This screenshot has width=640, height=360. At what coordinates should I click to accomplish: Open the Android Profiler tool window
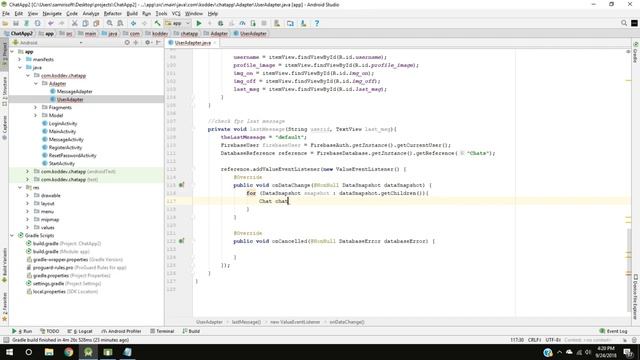pos(121,331)
